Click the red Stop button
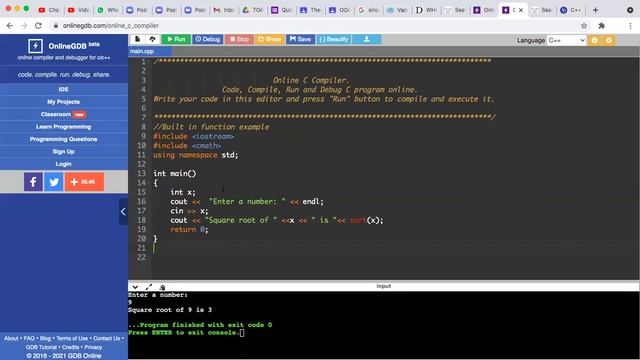Image resolution: width=640 pixels, height=360 pixels. click(x=239, y=39)
